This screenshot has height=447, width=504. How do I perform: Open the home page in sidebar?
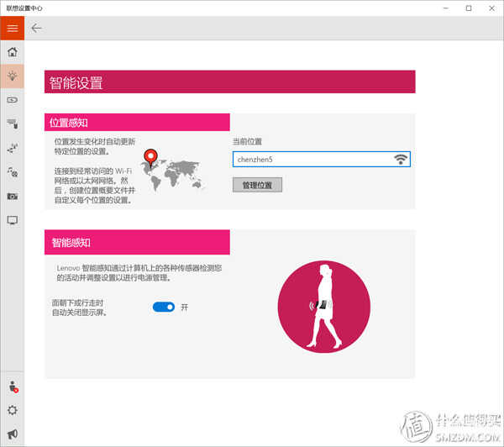click(13, 52)
